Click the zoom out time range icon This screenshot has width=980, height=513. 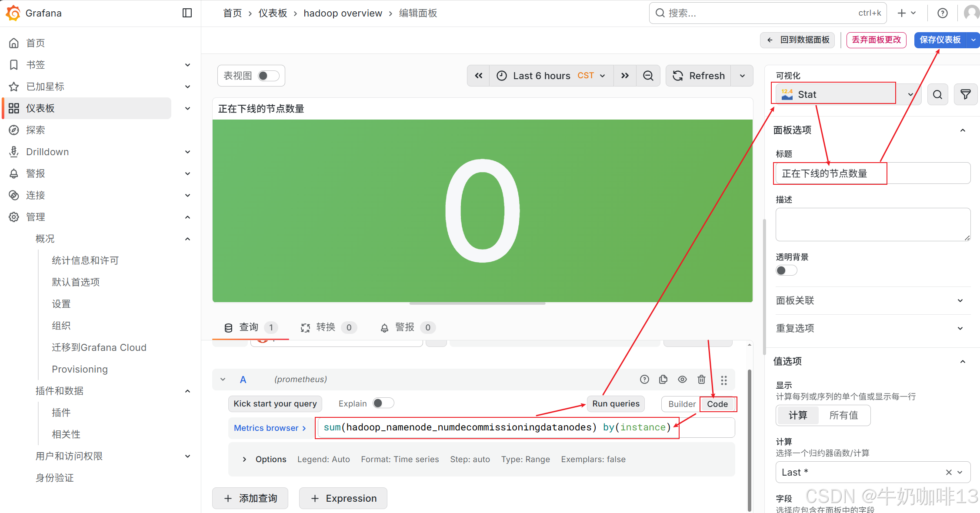point(648,76)
